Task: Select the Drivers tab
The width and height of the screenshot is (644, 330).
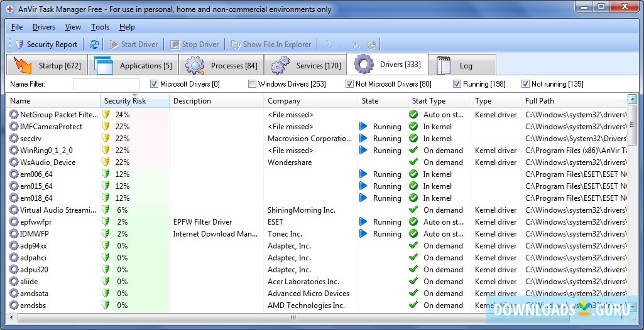Action: click(x=387, y=65)
